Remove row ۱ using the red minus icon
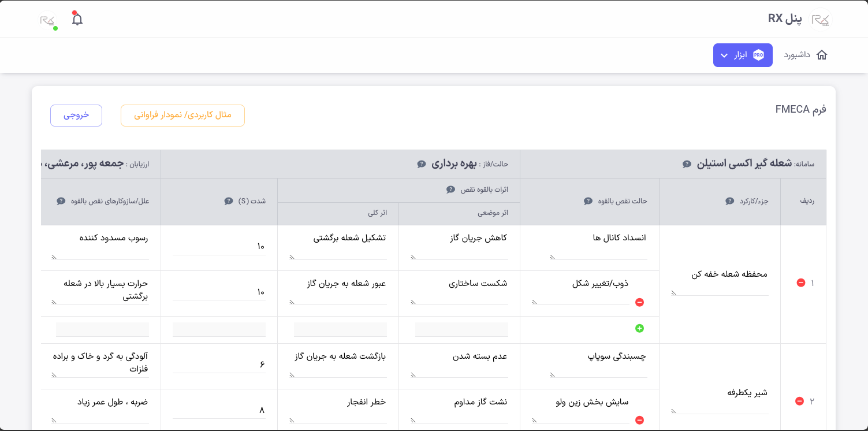Image resolution: width=868 pixels, height=431 pixels. click(800, 283)
